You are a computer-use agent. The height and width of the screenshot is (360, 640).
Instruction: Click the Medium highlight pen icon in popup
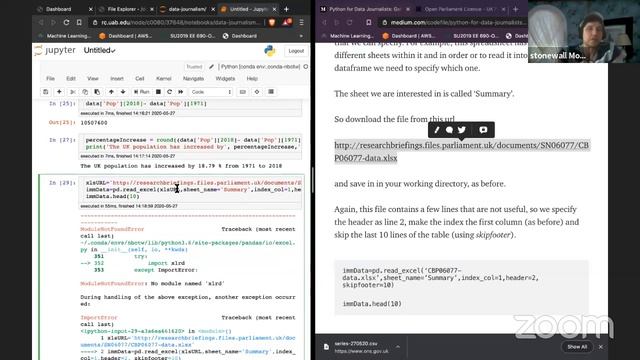point(436,130)
